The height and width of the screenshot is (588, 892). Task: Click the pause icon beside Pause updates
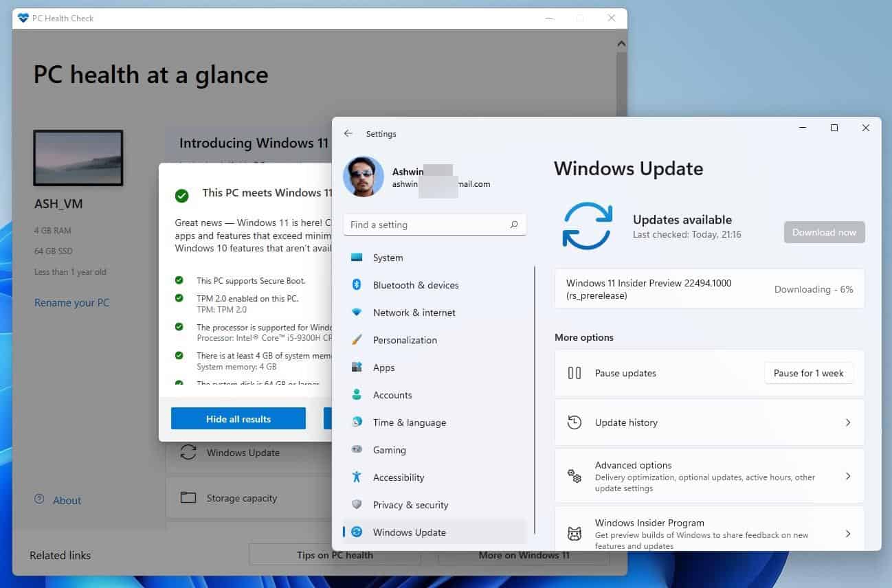[575, 373]
